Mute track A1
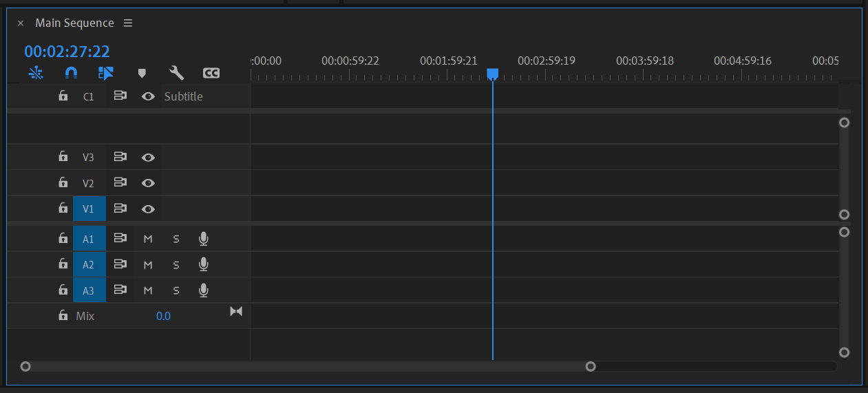Screen dimensions: 868x393 point(148,239)
